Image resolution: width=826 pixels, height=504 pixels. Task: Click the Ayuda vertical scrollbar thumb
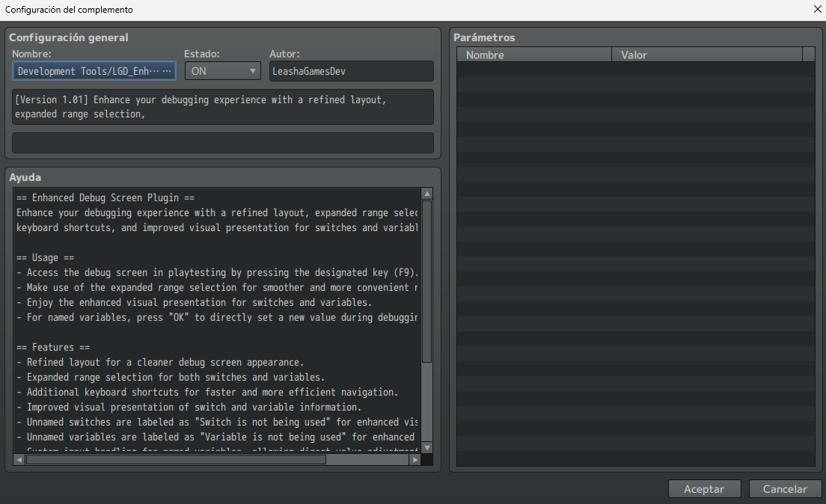pos(427,282)
